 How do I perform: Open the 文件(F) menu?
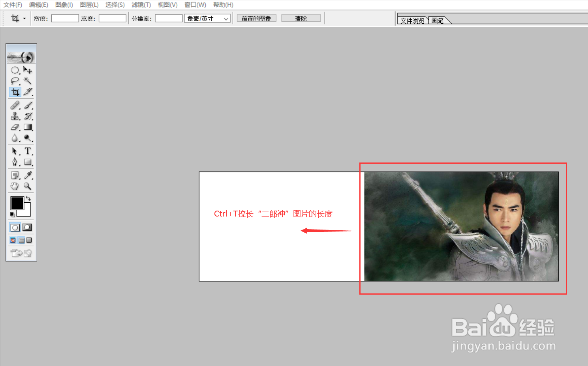pyautogui.click(x=13, y=5)
